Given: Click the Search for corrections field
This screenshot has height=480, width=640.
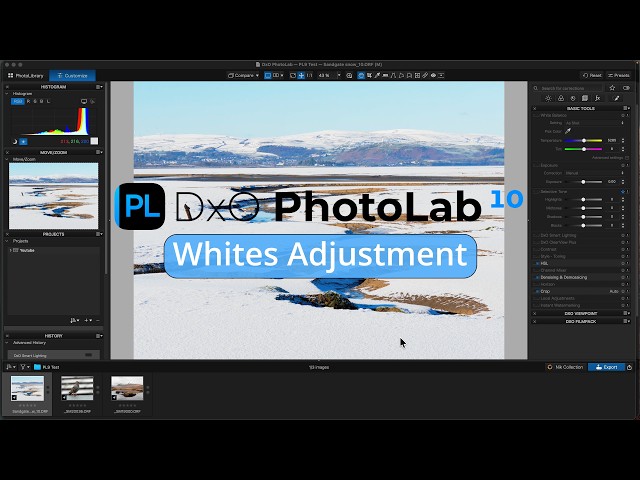Looking at the screenshot, I should click(567, 88).
